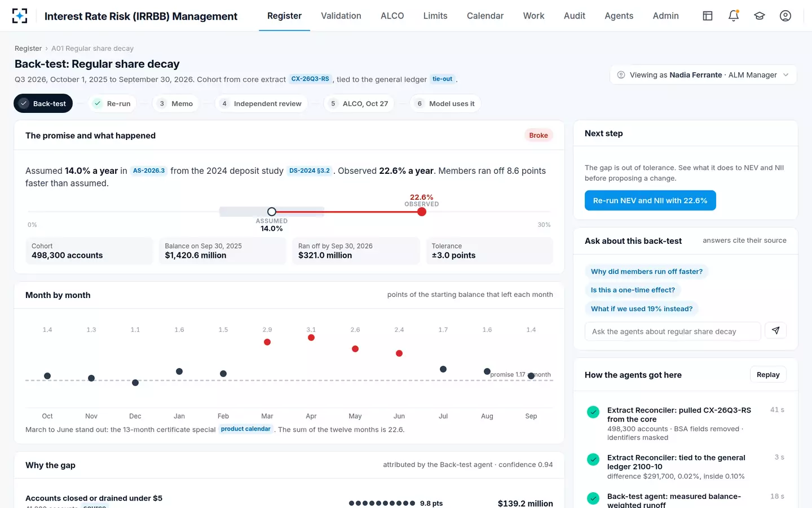
Task: Ask 'What if we used 19% instead?'
Action: pyautogui.click(x=642, y=309)
